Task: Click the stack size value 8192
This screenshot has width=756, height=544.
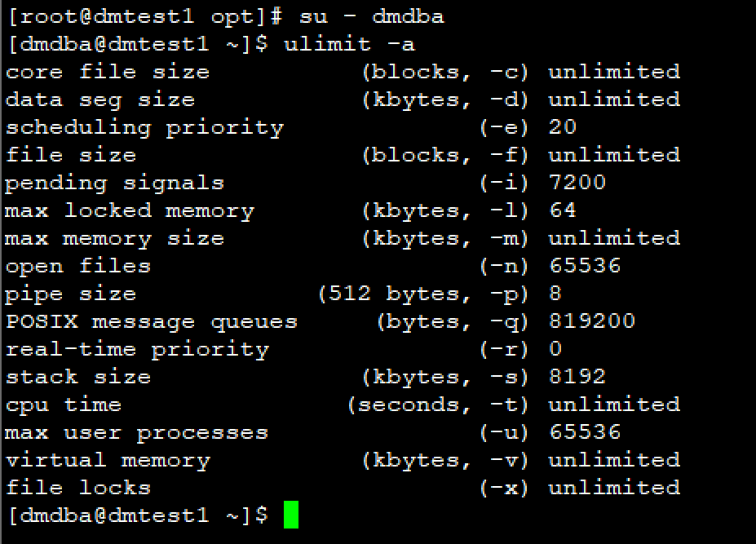Action: pos(577,377)
